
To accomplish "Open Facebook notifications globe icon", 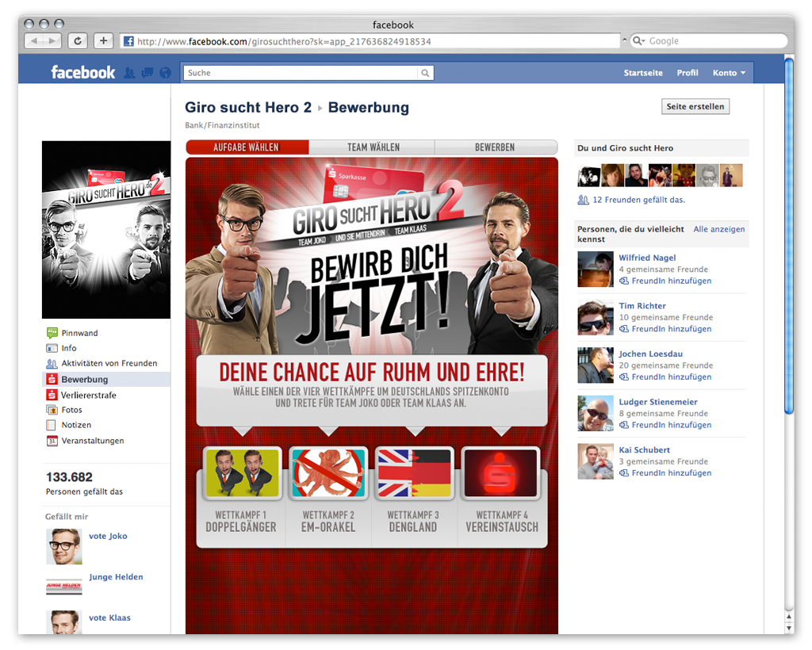I will (x=165, y=73).
